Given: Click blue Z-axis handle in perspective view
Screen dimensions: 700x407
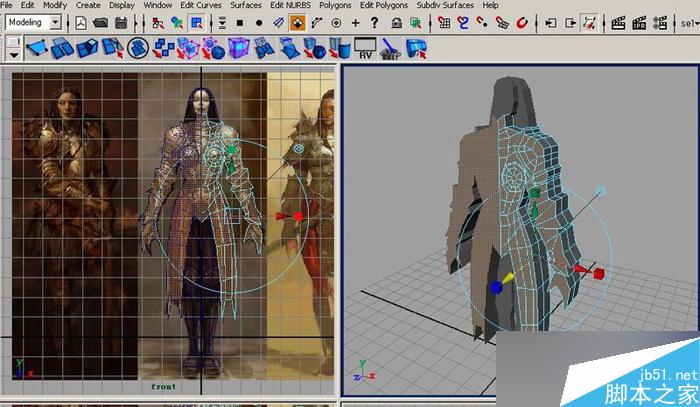Looking at the screenshot, I should point(496,287).
